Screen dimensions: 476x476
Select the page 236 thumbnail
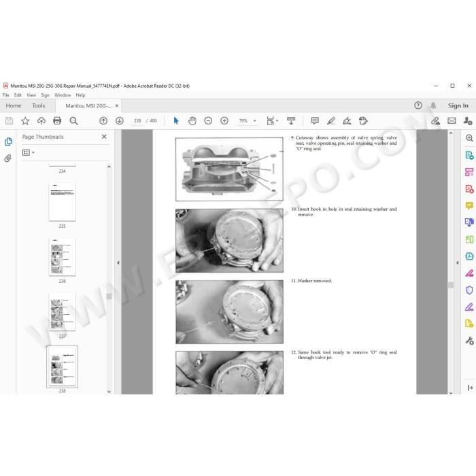(x=63, y=257)
